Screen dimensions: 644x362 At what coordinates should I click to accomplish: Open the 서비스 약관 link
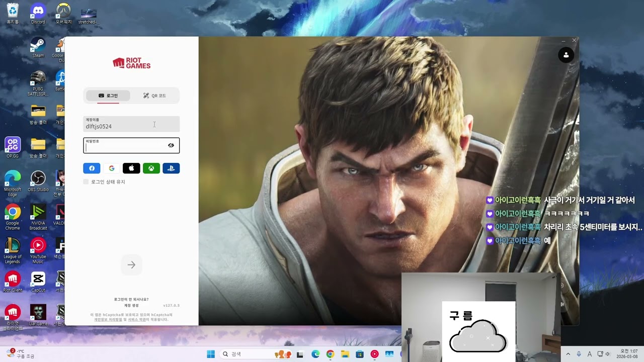click(x=137, y=319)
